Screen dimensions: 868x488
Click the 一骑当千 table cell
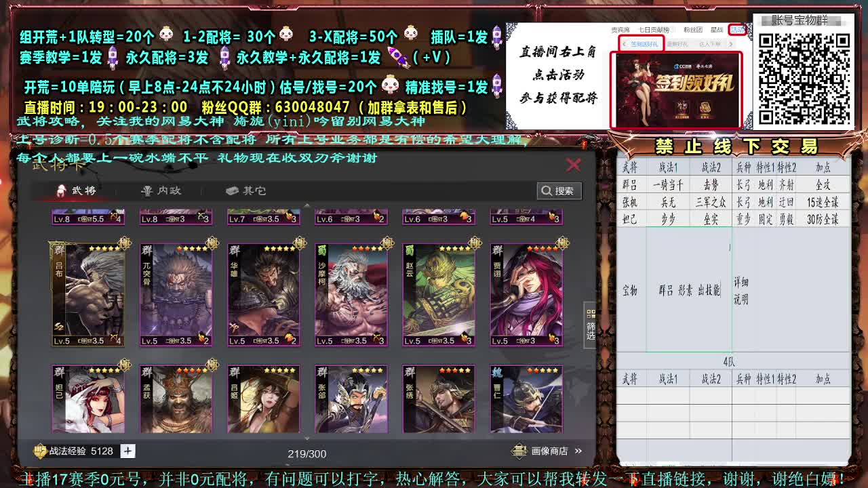click(668, 184)
